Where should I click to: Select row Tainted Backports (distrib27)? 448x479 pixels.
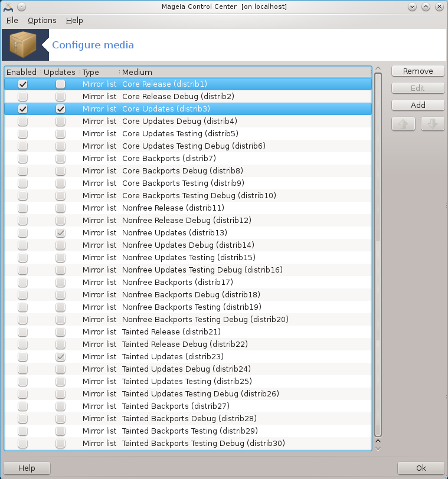pos(188,406)
